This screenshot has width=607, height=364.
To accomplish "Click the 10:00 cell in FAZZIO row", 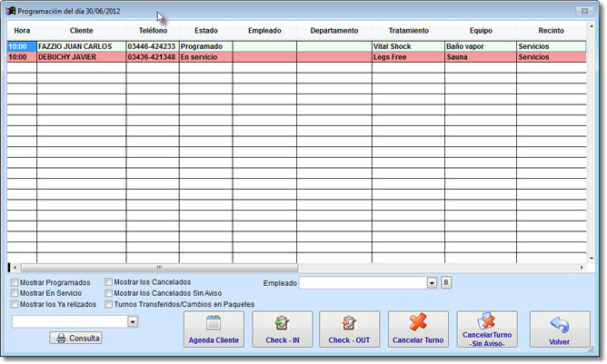I will (22, 46).
